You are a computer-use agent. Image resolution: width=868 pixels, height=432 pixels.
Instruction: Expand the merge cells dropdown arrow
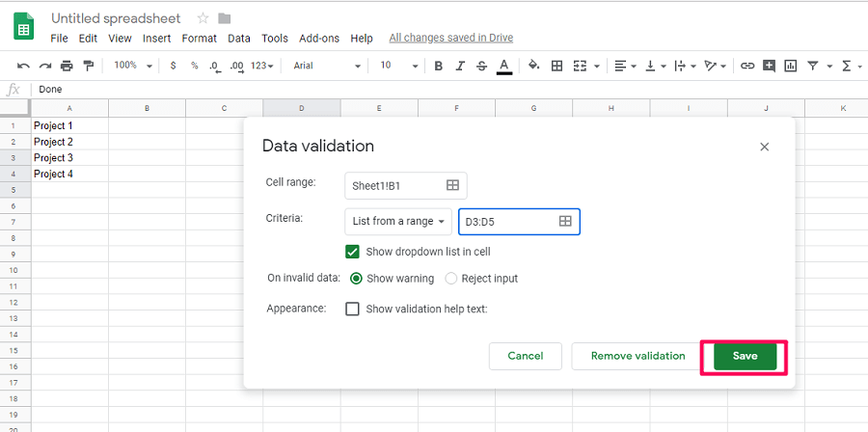tap(597, 67)
